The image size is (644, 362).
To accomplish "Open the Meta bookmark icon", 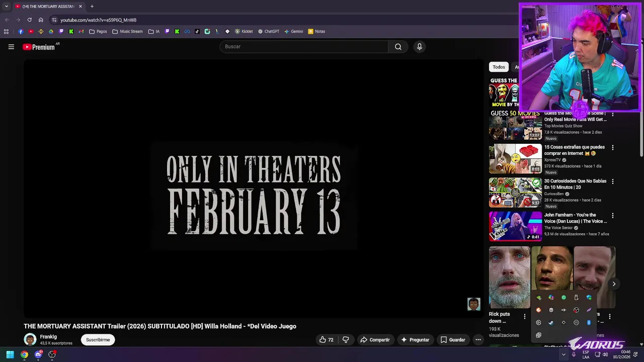I will pos(187,31).
